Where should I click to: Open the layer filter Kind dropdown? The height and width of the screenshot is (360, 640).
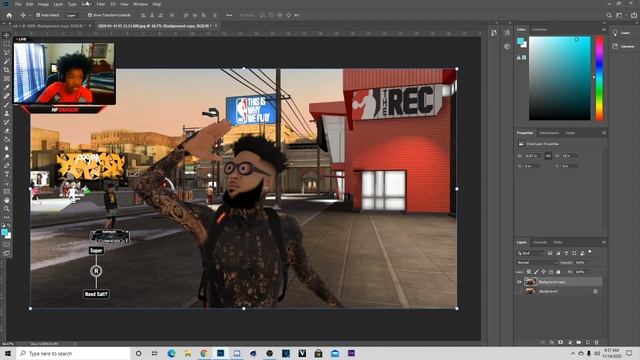(x=530, y=253)
